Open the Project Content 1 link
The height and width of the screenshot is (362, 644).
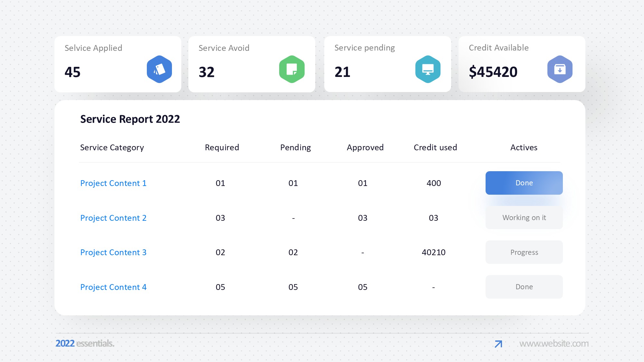(113, 183)
